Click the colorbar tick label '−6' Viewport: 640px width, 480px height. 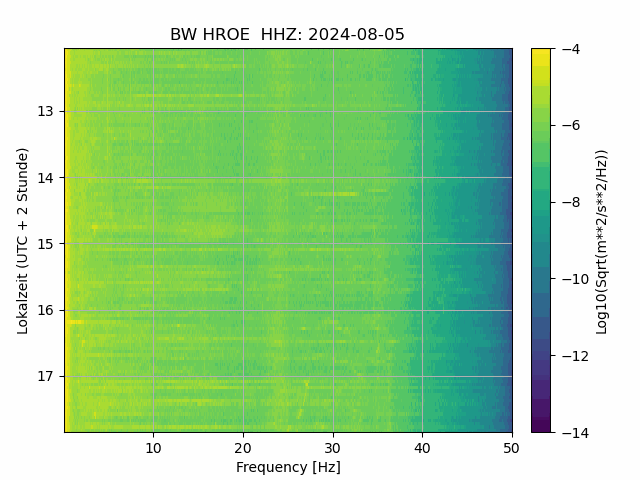tap(571, 126)
